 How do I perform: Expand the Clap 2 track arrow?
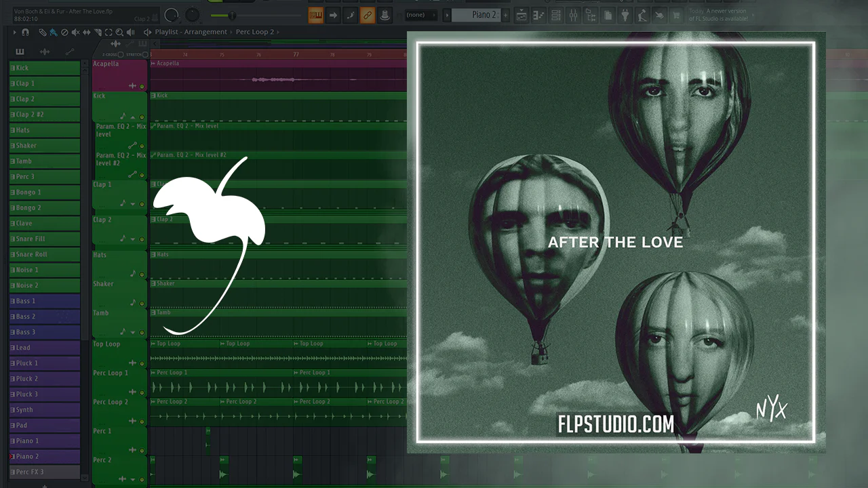click(133, 239)
